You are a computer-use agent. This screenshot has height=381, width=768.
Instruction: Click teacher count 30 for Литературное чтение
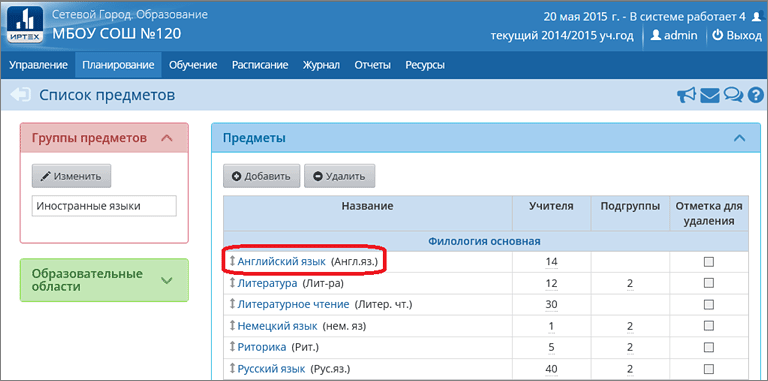click(x=552, y=305)
